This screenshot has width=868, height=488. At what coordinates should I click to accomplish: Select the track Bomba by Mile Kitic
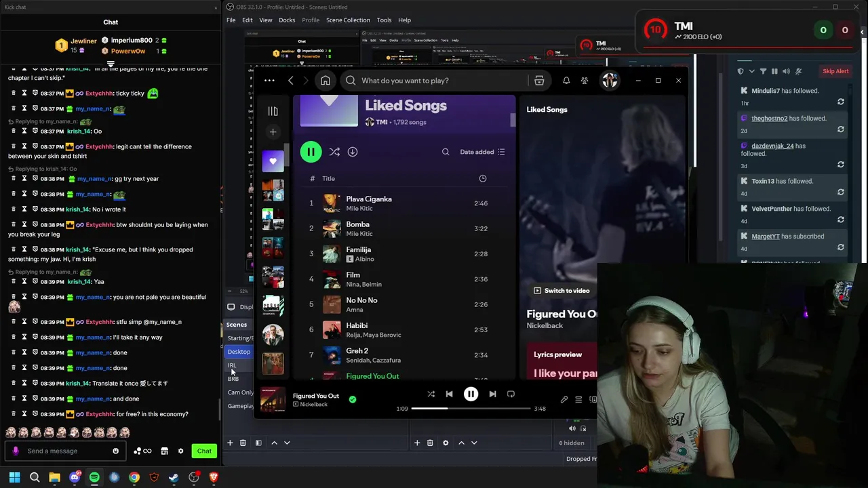coord(406,228)
